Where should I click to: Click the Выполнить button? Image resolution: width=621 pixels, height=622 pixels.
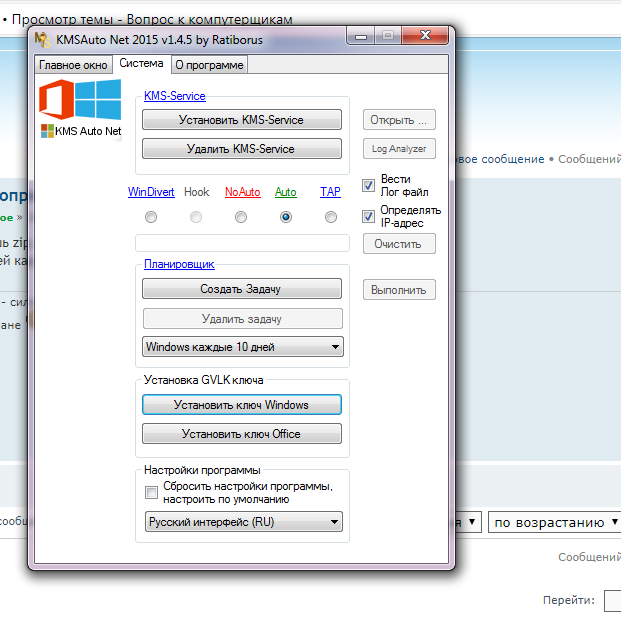pos(399,290)
